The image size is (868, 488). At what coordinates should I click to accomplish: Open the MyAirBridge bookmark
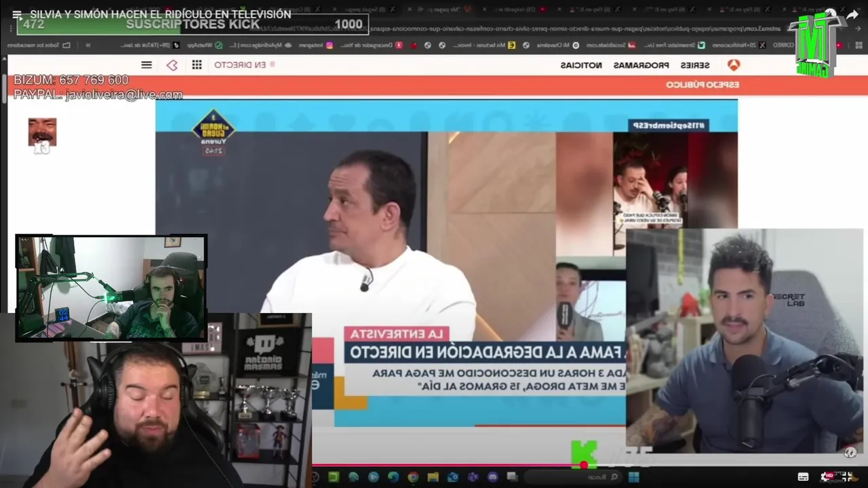260,45
